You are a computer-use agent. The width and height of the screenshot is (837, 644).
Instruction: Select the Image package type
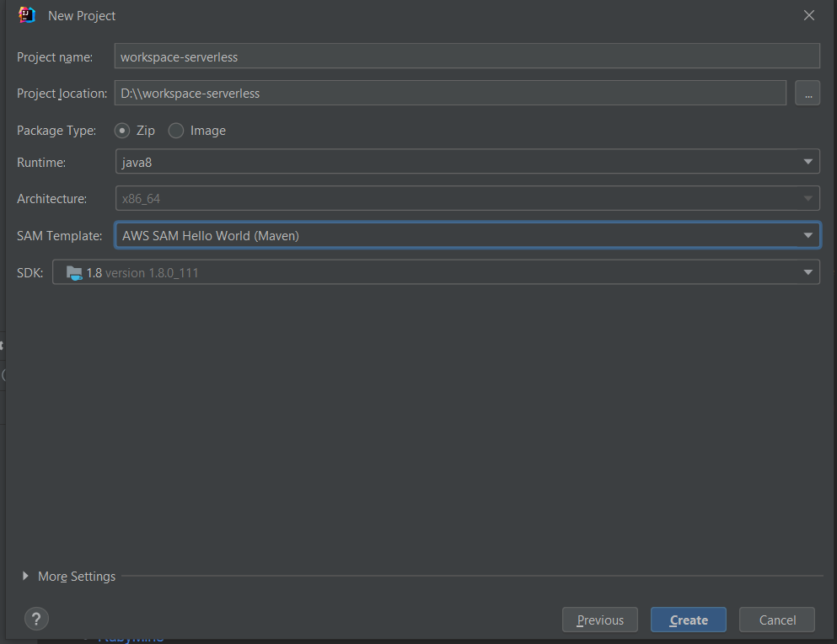click(176, 131)
